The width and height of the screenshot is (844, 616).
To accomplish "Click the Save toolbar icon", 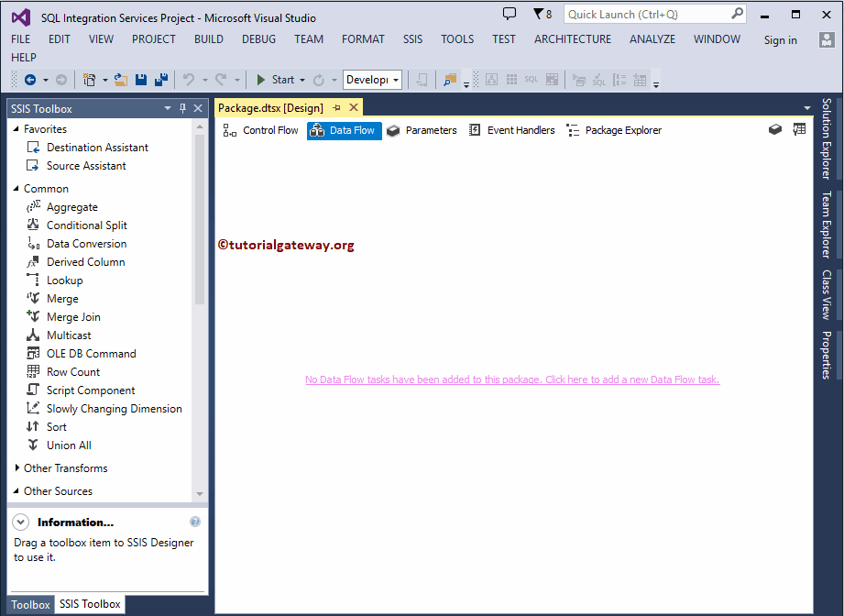I will [139, 80].
